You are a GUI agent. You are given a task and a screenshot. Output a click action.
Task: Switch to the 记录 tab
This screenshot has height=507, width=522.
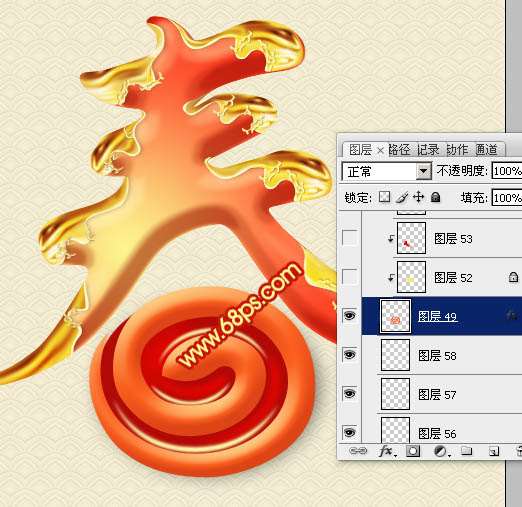coord(428,150)
